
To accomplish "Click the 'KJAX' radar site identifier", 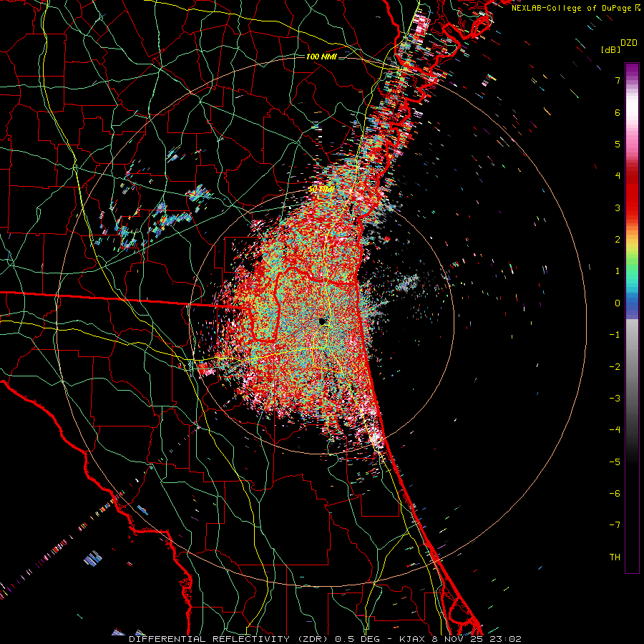I will coord(412,639).
